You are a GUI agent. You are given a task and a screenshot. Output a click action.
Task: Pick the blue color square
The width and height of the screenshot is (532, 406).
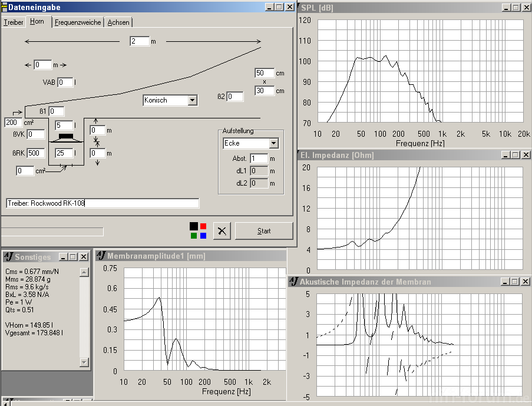(x=203, y=236)
